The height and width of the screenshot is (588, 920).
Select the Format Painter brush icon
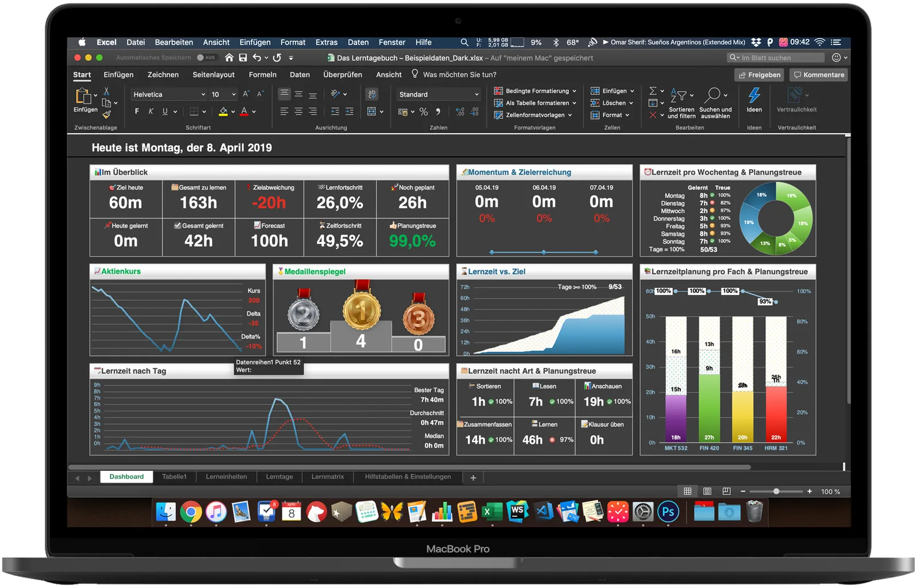pyautogui.click(x=106, y=115)
